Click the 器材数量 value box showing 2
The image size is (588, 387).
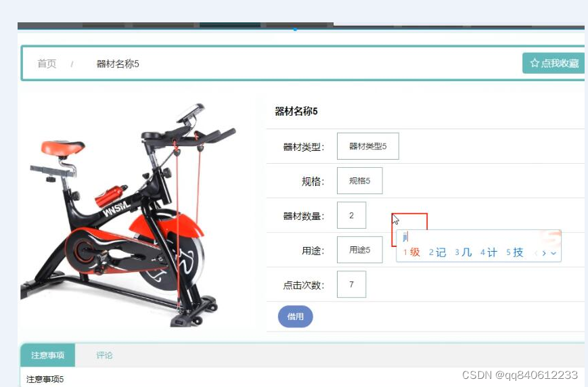pyautogui.click(x=351, y=215)
